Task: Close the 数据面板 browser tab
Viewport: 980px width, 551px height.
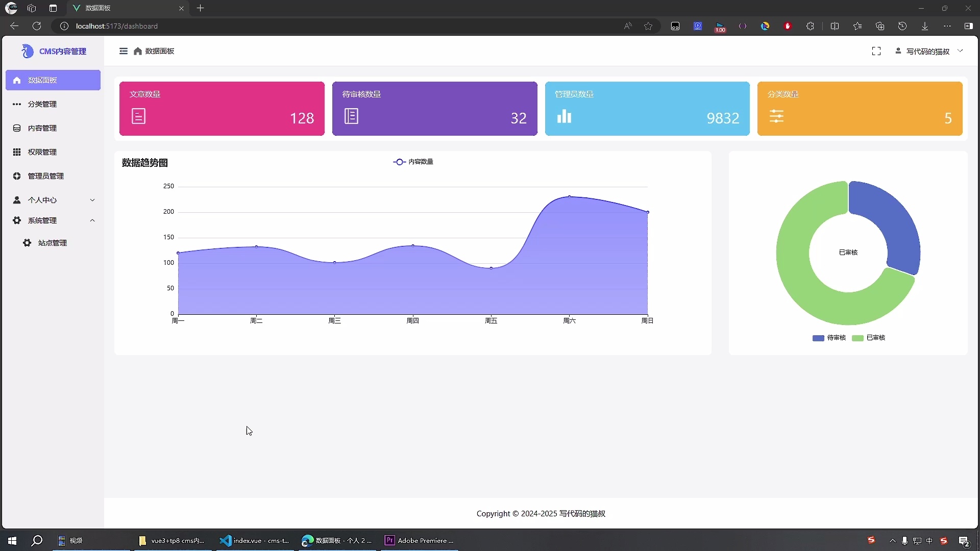Action: [181, 8]
